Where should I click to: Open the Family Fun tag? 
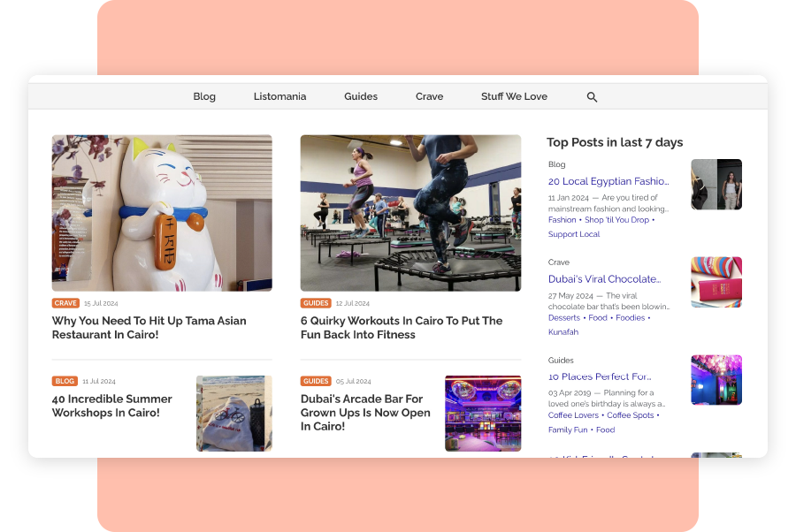click(568, 429)
